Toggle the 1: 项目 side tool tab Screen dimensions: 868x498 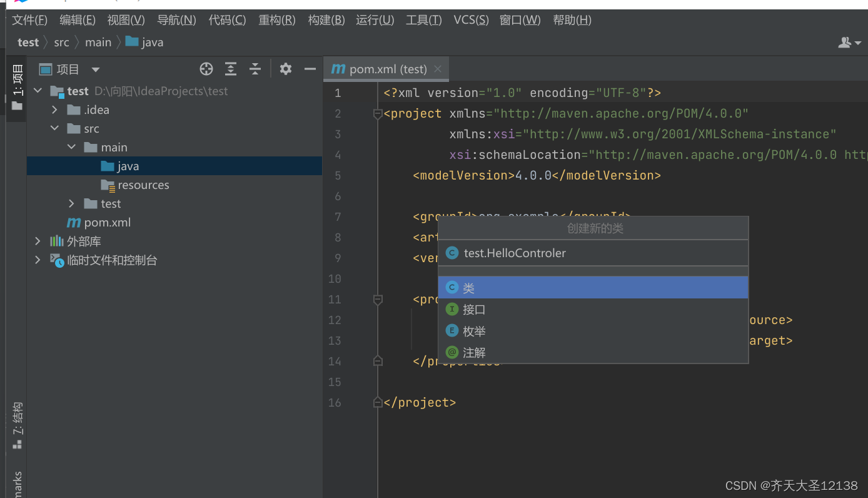(17, 88)
